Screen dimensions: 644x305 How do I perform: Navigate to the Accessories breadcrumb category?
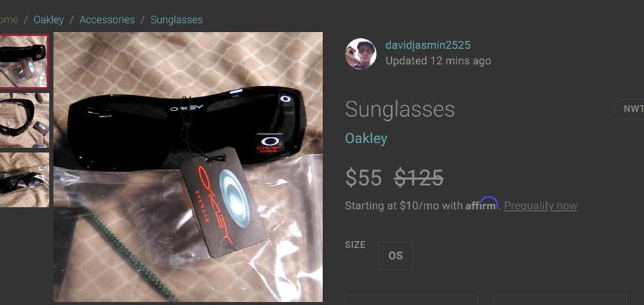107,19
